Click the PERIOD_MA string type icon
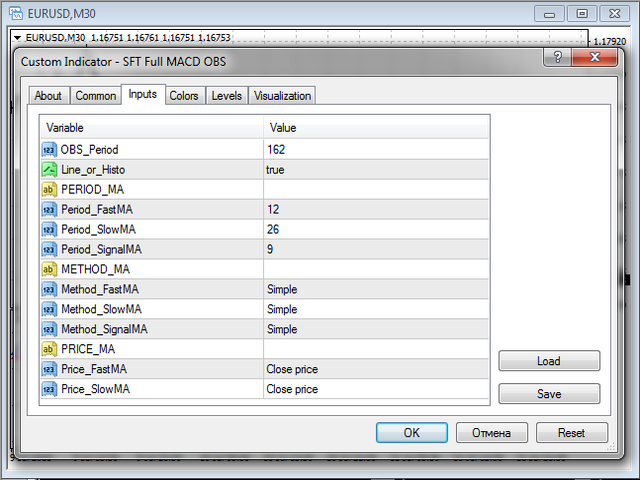The height and width of the screenshot is (480, 640). coord(49,190)
